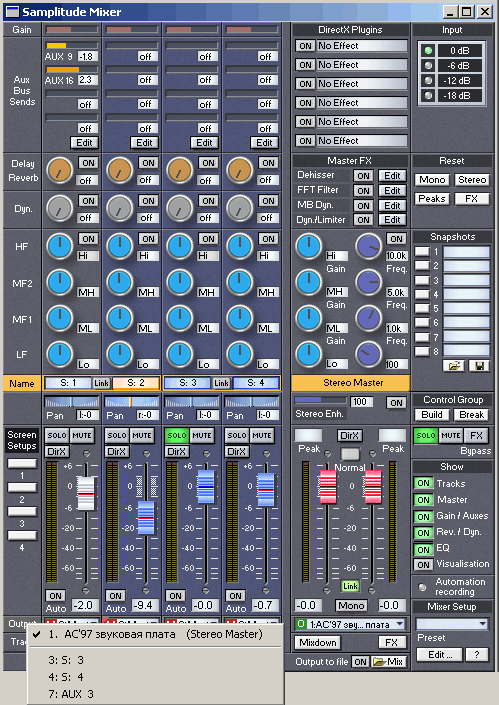Select the -6 dB input radio button

tap(428, 66)
